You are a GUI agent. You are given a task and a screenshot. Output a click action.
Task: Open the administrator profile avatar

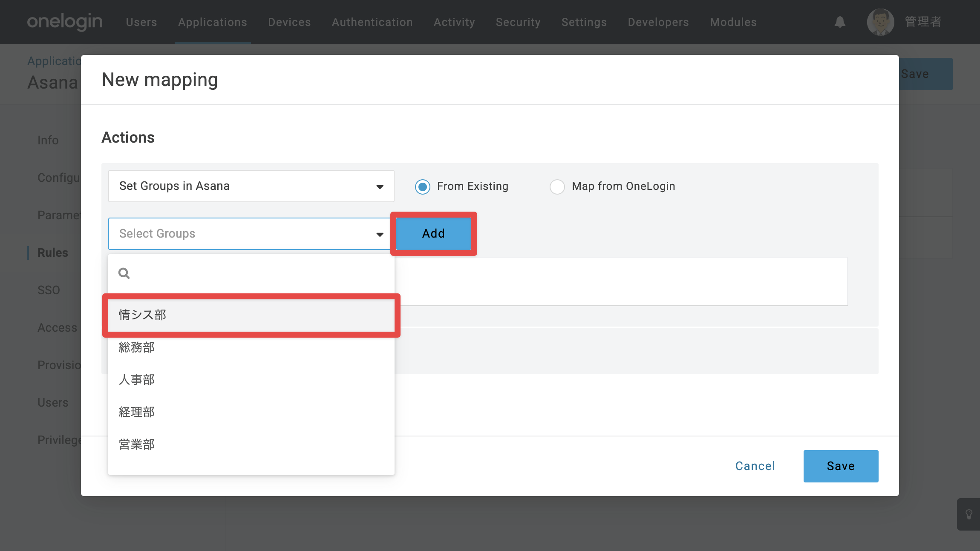click(880, 22)
